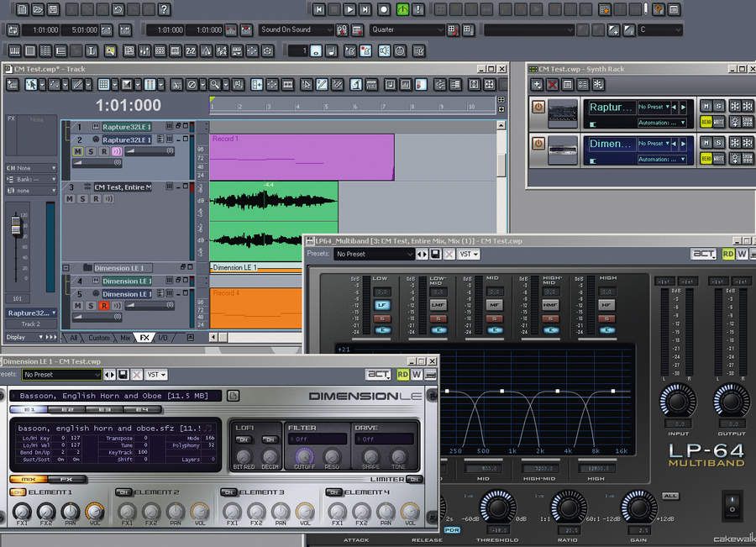Open project with the folder icon
756x547 pixels.
pos(38,8)
